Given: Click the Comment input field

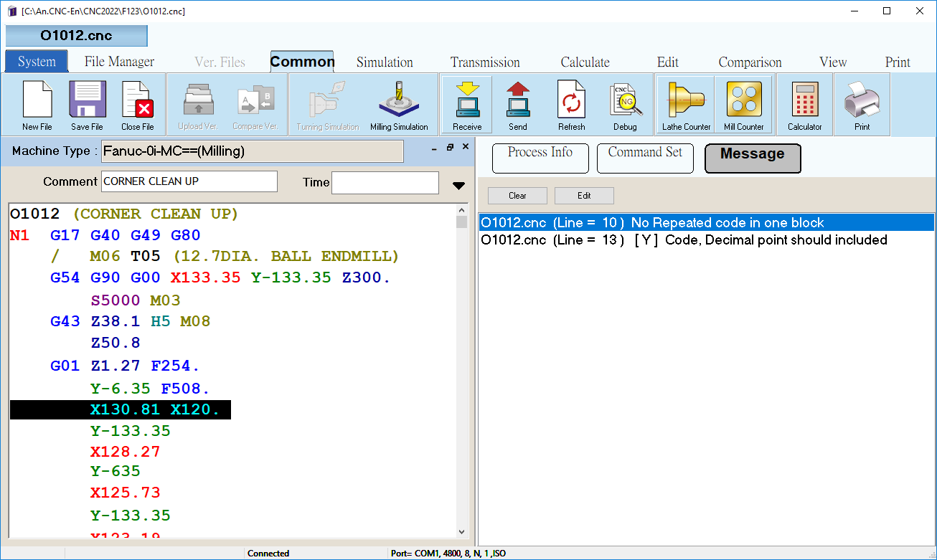Looking at the screenshot, I should click(x=189, y=181).
